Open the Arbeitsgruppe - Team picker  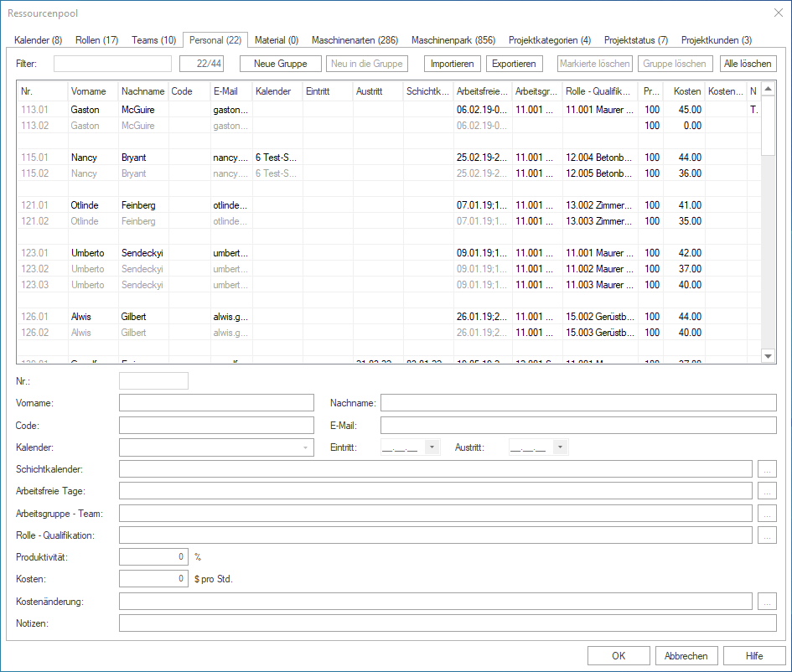coord(768,512)
